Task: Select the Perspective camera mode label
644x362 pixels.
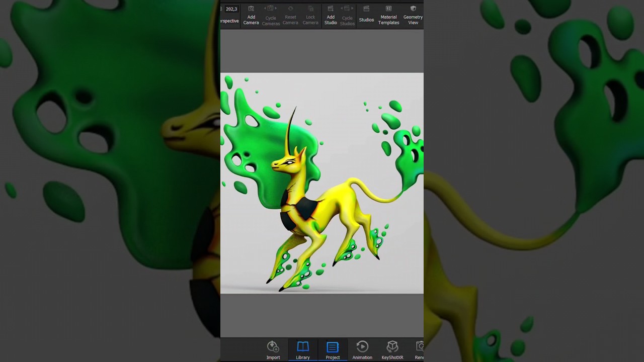Action: [229, 21]
